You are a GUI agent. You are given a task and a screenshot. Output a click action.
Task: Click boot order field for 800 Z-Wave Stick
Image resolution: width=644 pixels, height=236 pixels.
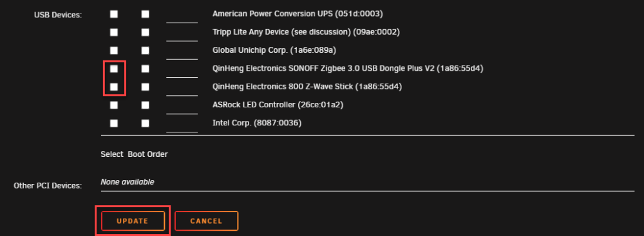point(182,88)
